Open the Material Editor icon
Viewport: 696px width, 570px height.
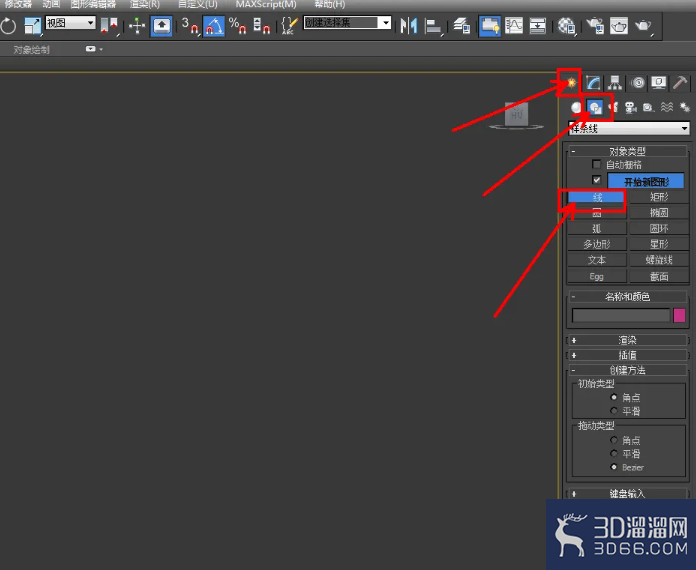pos(566,26)
